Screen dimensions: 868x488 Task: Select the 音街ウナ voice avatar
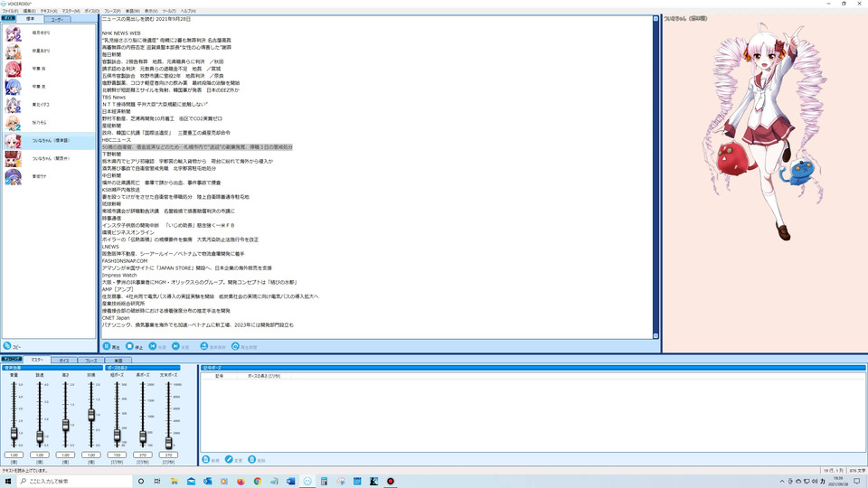(13, 176)
